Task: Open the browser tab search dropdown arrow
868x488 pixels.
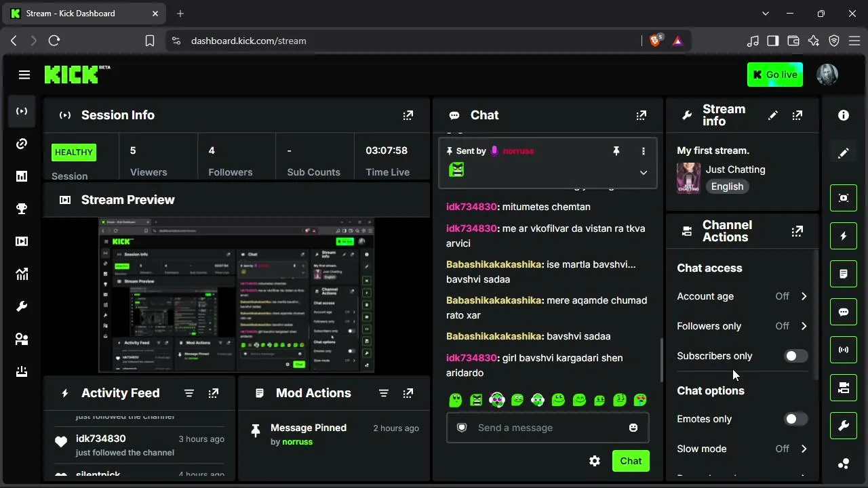Action: 766,14
